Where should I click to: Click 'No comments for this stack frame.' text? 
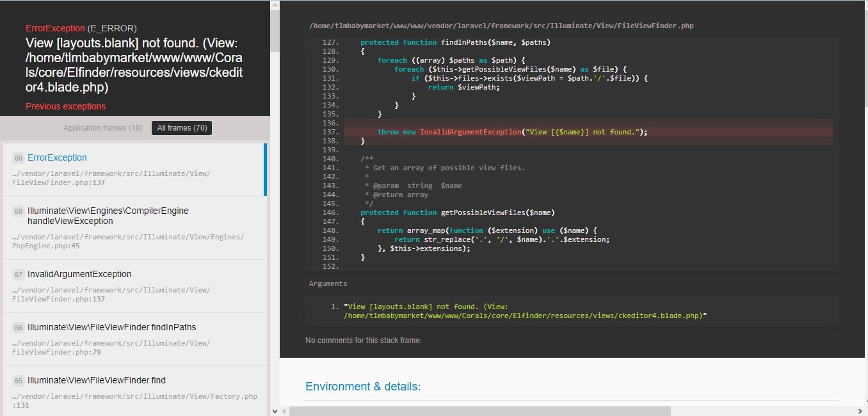coord(364,340)
